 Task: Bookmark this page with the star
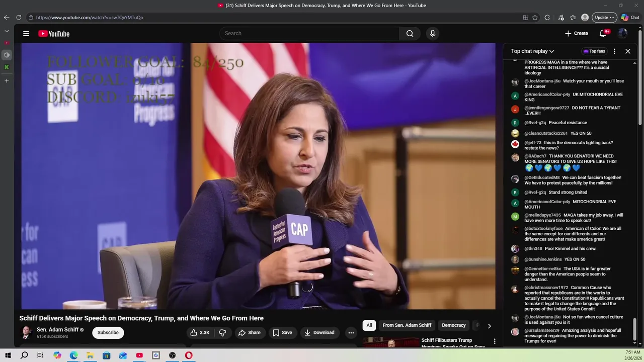(x=535, y=18)
